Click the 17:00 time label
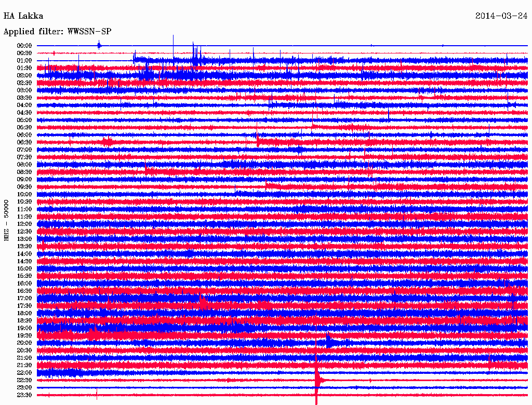Screen dimensions: 532x405 coord(24,298)
